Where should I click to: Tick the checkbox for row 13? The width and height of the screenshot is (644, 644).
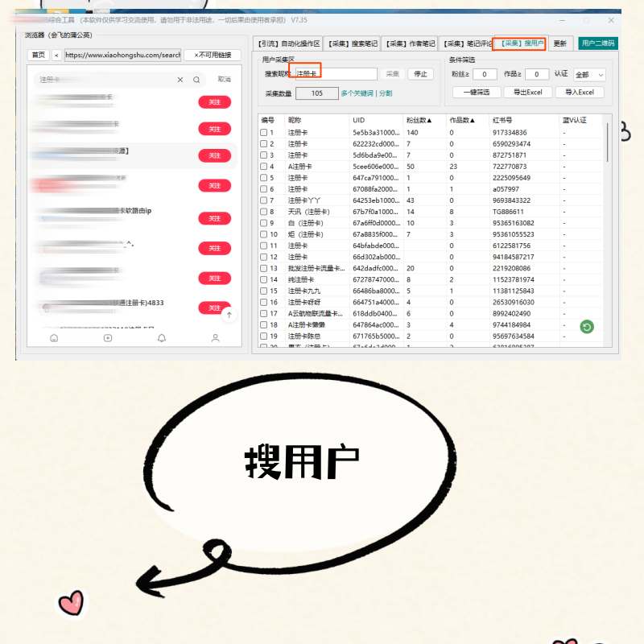[x=263, y=268]
